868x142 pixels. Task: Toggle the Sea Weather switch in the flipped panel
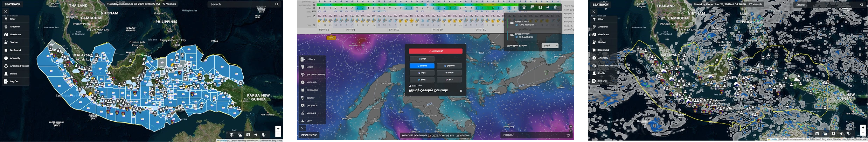pyautogui.click(x=512, y=35)
